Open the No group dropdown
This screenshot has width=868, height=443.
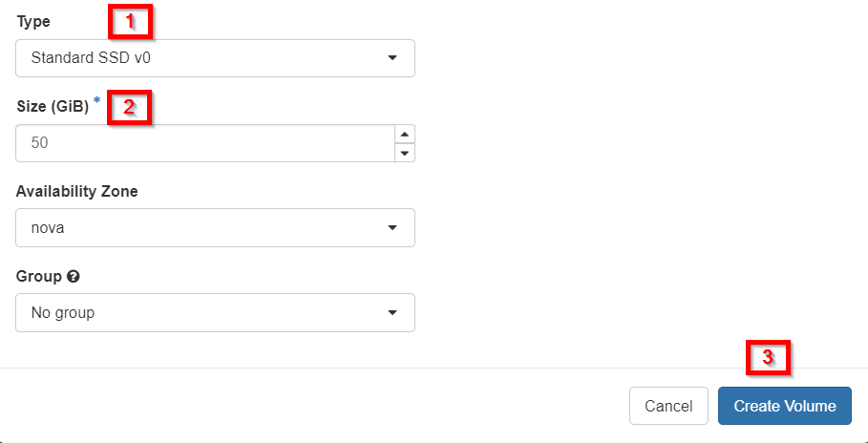coord(216,313)
